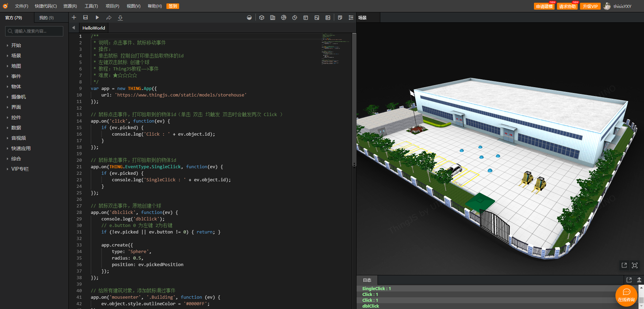Viewport: 644px width, 309px height.
Task: Click the ThingJS logo icon
Action: click(5, 6)
